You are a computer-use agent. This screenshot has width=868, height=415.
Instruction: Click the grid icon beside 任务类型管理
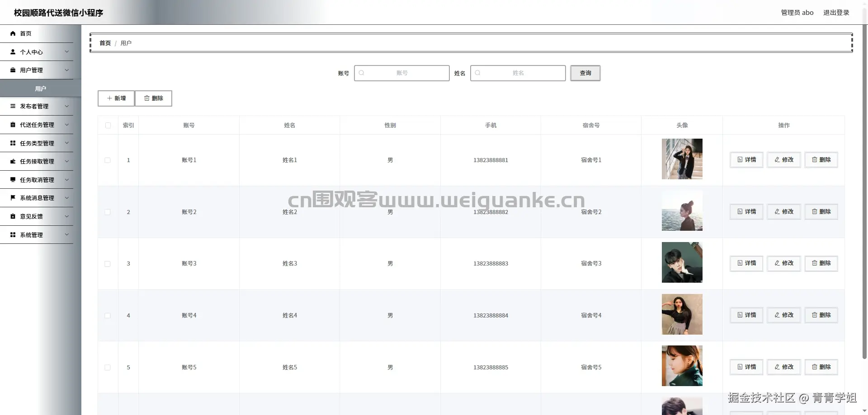(13, 143)
